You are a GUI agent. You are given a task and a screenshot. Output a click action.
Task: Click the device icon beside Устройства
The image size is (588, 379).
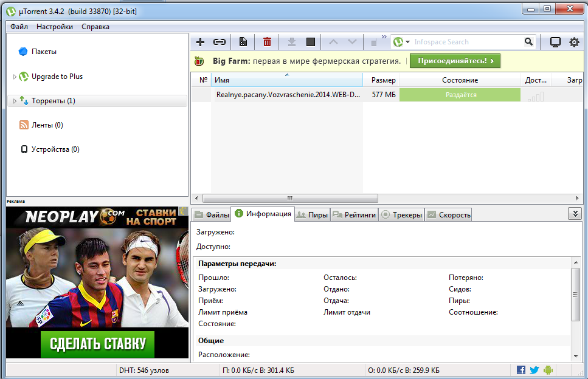tap(24, 149)
